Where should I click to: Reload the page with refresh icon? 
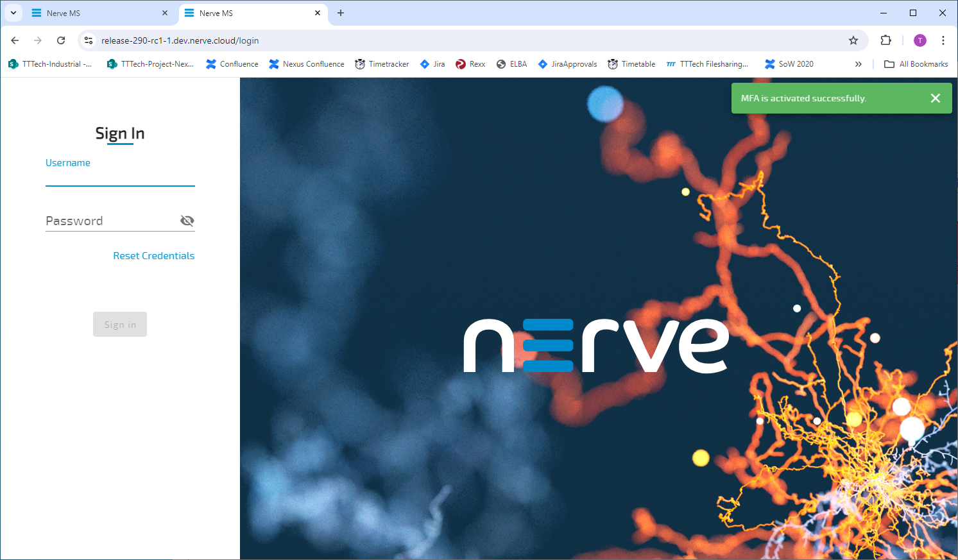(61, 40)
